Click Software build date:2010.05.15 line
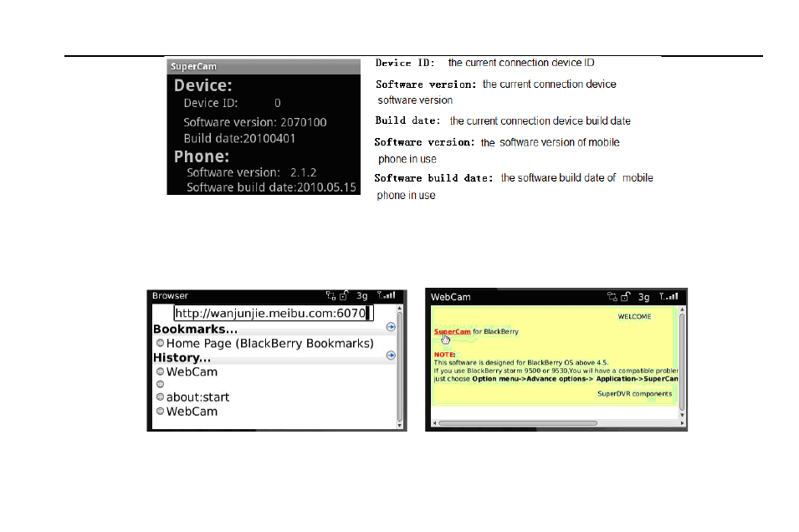The image size is (799, 532). (271, 187)
